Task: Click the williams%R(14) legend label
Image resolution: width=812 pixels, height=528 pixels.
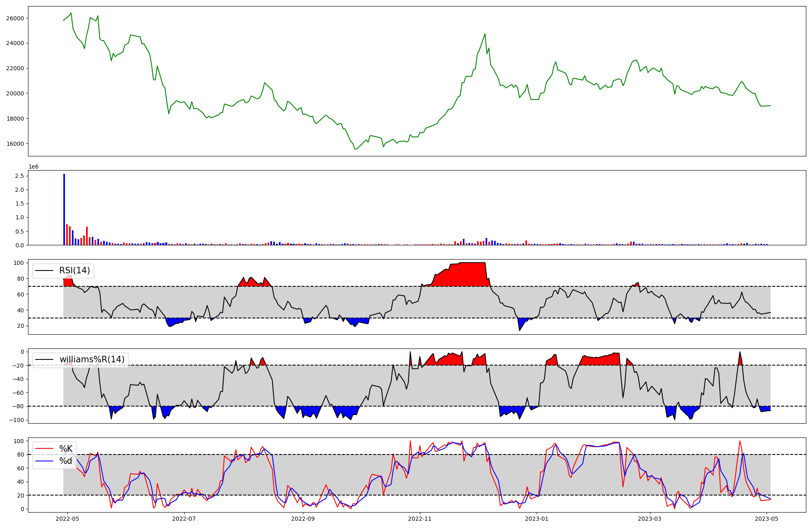Action: coord(92,359)
